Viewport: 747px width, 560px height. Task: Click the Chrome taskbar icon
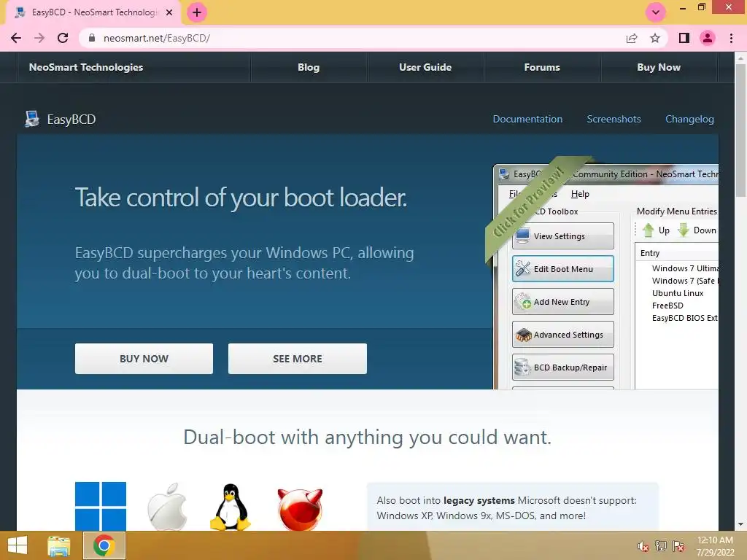tap(104, 545)
